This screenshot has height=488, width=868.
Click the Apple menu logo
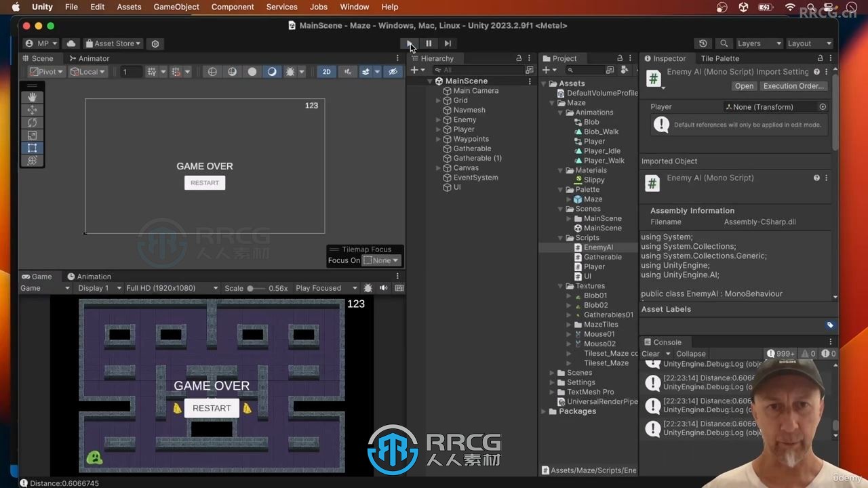click(16, 7)
